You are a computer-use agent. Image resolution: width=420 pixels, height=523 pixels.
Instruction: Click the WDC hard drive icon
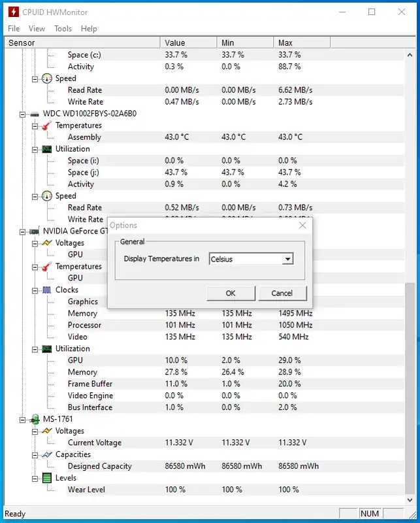[35, 114]
